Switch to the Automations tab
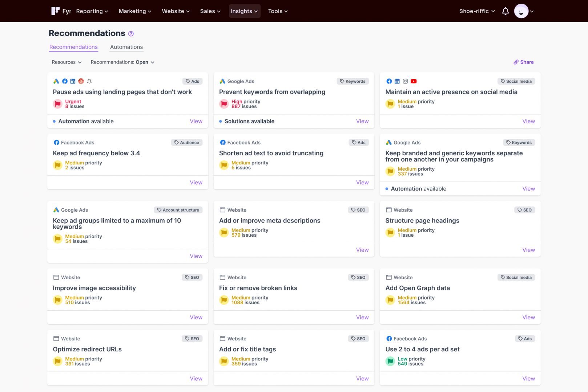588x392 pixels. 126,47
